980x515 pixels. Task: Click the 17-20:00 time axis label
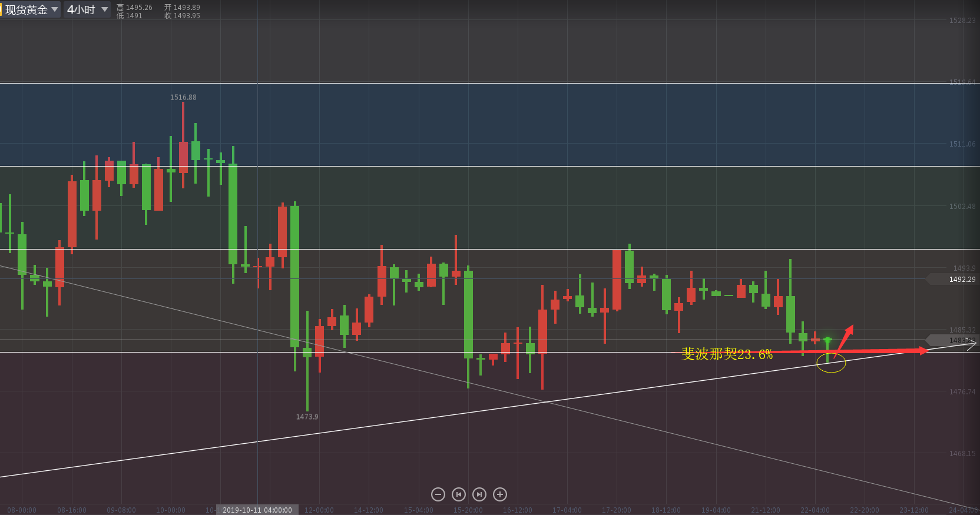(616, 510)
